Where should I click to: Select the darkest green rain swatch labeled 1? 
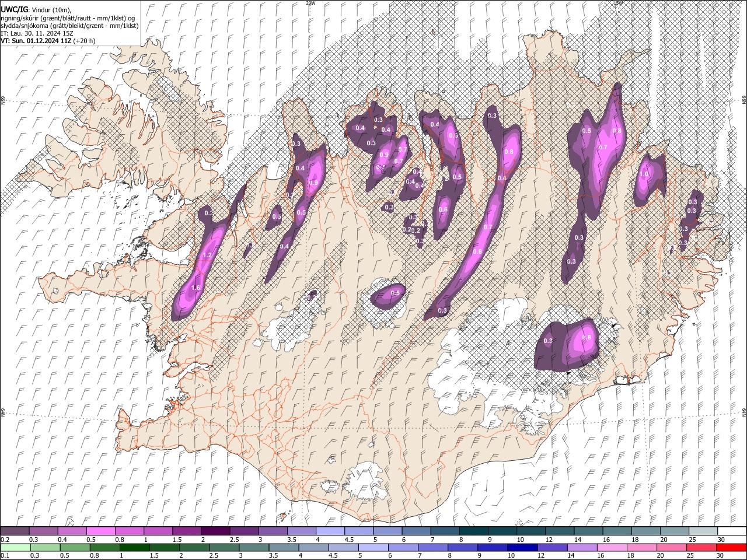pos(134,547)
